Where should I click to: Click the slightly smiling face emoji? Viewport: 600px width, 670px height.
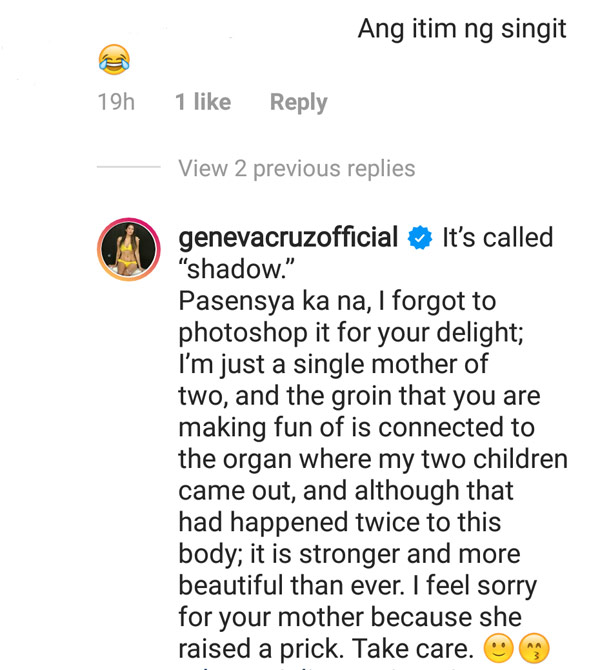coord(498,649)
